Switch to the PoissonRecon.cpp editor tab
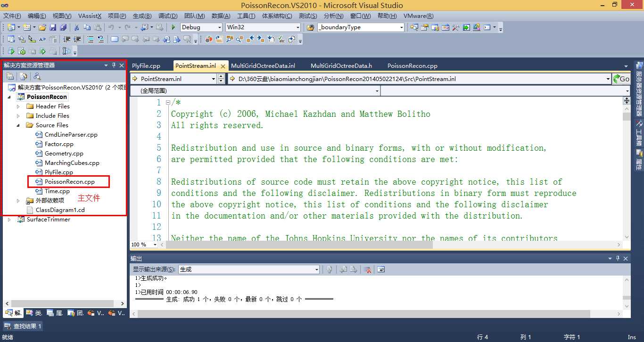 click(x=413, y=66)
